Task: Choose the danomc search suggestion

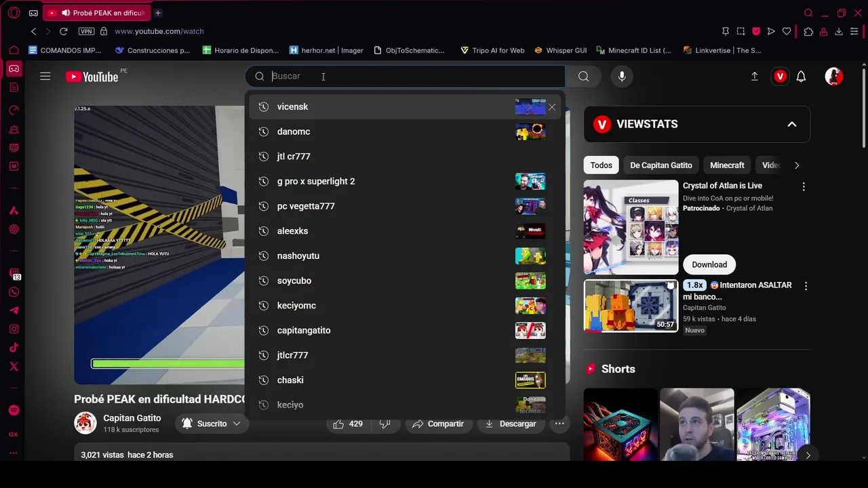Action: [x=403, y=131]
